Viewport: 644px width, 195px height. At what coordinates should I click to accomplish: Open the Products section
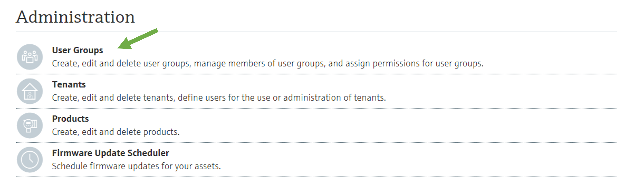70,119
